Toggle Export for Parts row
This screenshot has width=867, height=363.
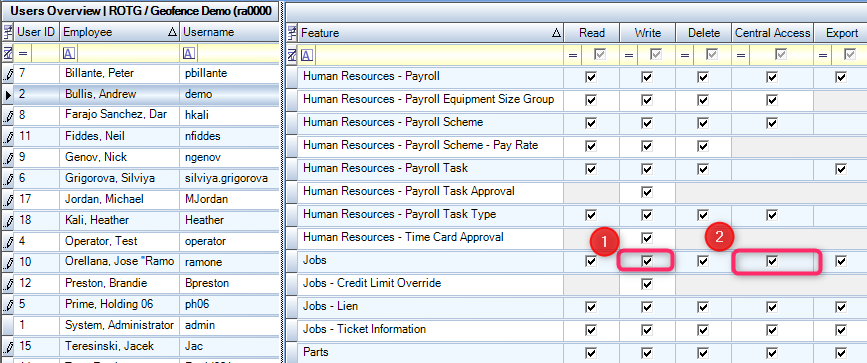pyautogui.click(x=841, y=352)
